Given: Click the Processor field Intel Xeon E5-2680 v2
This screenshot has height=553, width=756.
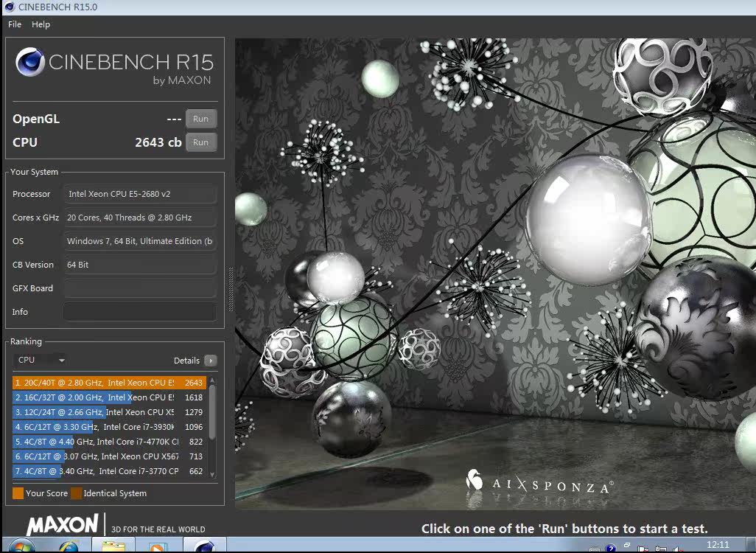Looking at the screenshot, I should 140,194.
